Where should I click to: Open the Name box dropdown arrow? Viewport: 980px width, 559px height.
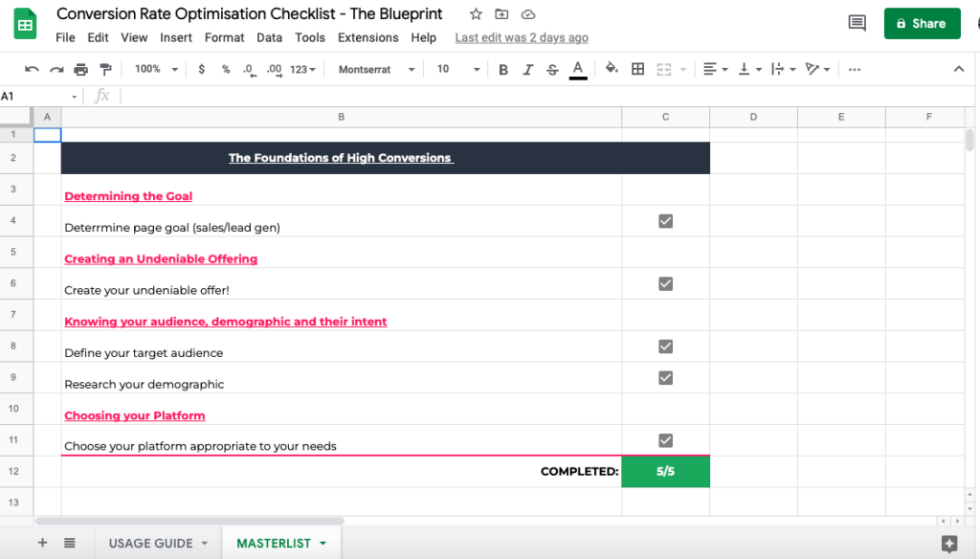pyautogui.click(x=74, y=97)
